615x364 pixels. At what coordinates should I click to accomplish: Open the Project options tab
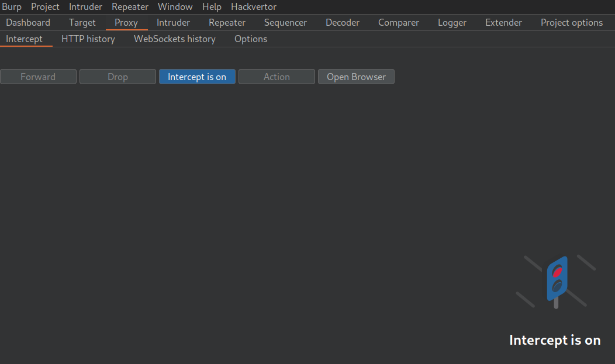[x=571, y=23]
